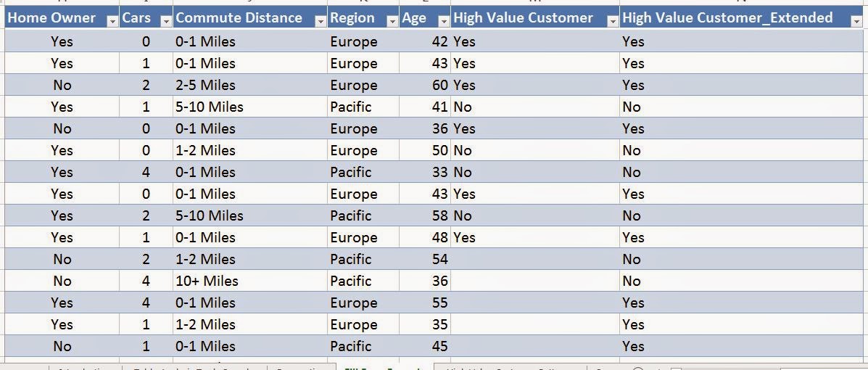The image size is (868, 370).
Task: Open the Region column filter dropdown
Action: tap(392, 21)
